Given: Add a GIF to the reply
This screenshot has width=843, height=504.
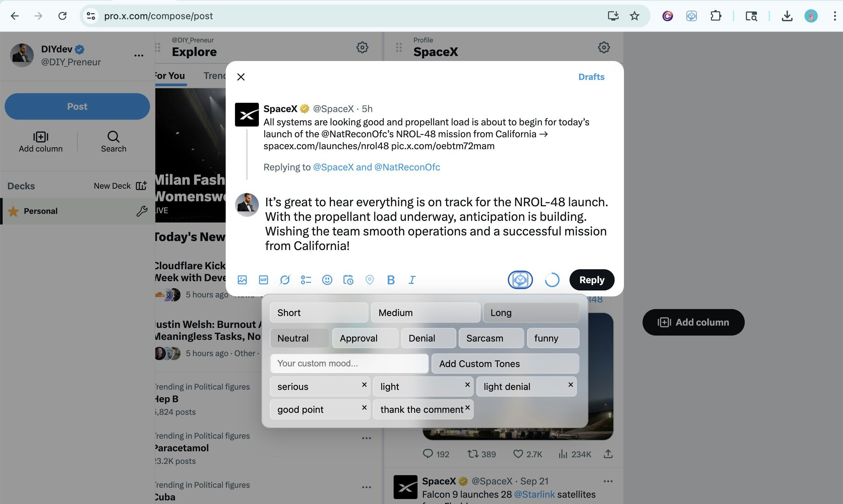Looking at the screenshot, I should coord(264,280).
